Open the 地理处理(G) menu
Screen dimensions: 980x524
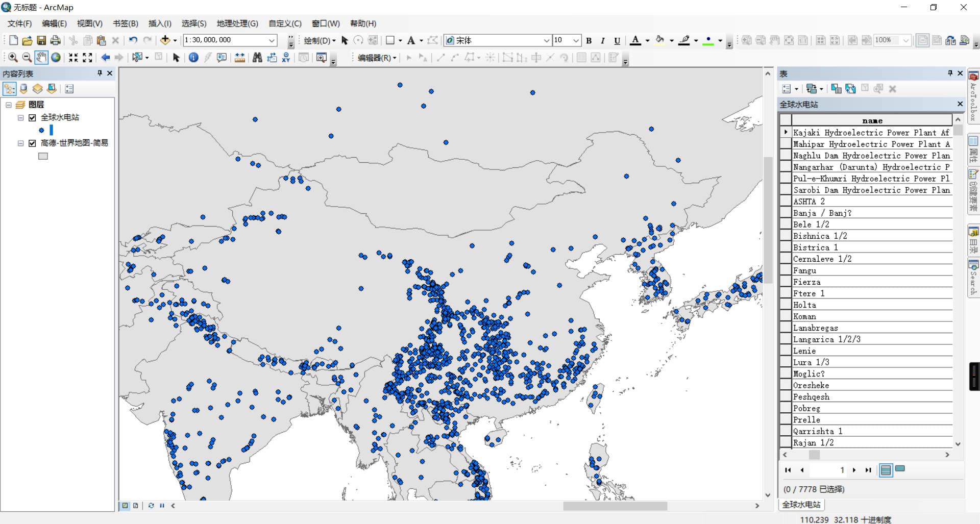[x=237, y=23]
